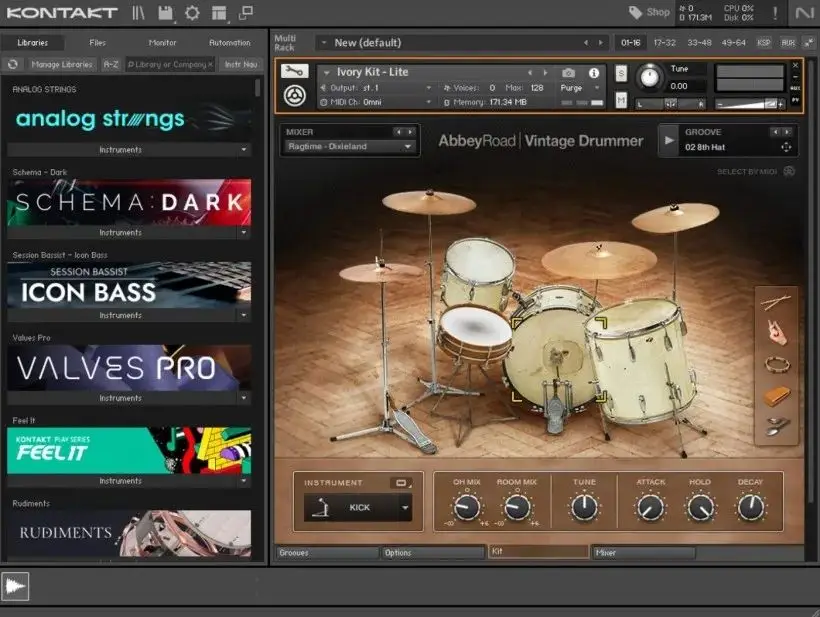The image size is (820, 617).
Task: Show instrument info icon
Action: [594, 73]
